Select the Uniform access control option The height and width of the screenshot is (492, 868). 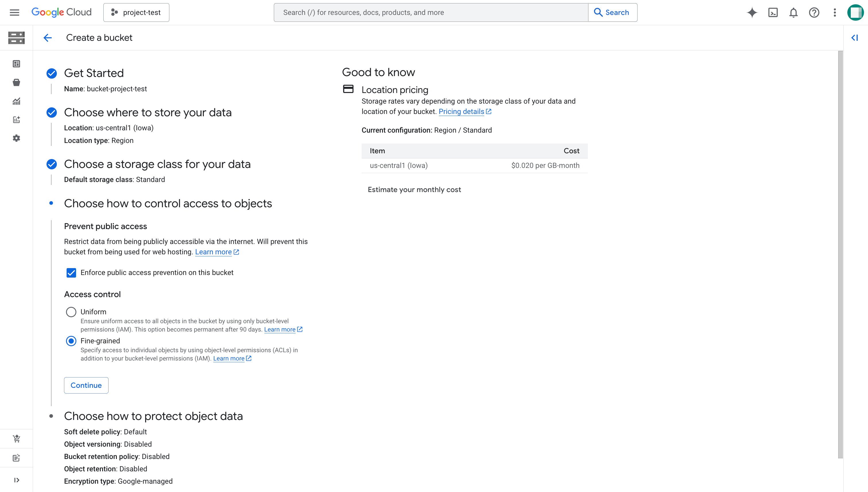coord(71,312)
